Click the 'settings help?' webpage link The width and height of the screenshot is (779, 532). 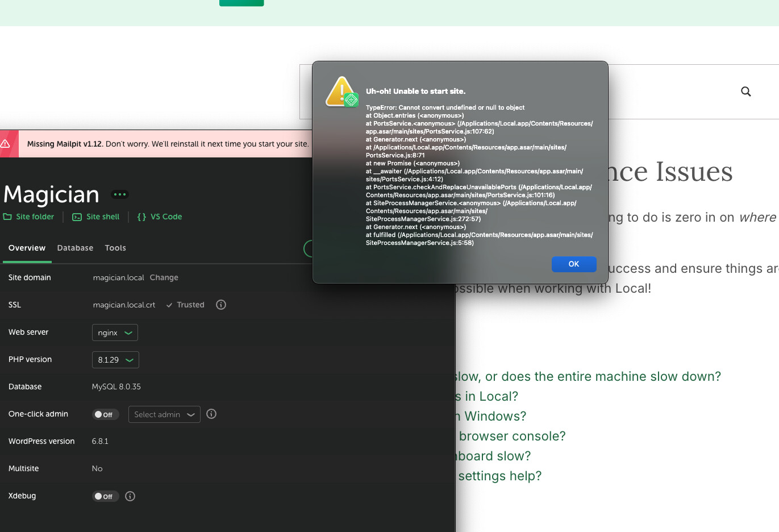(499, 476)
